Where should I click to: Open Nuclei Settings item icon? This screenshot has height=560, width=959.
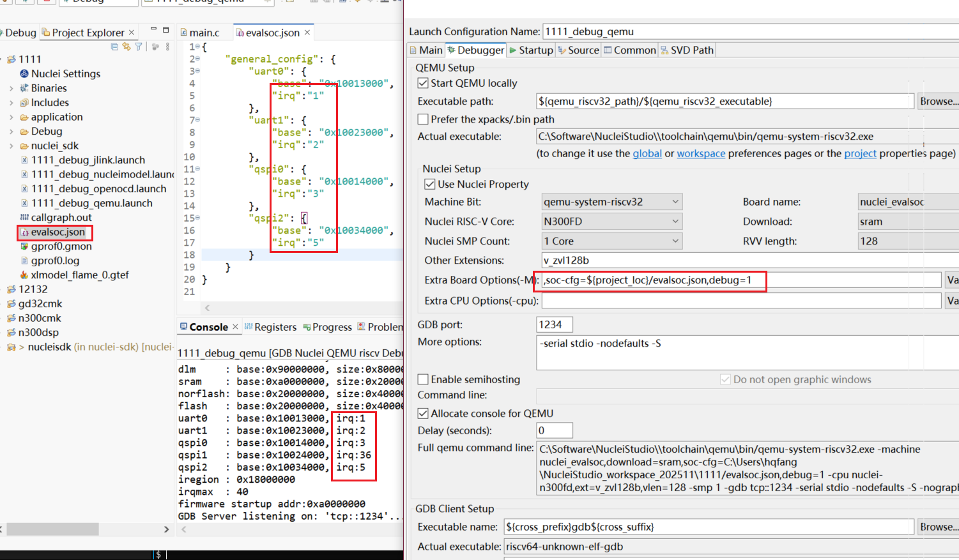[24, 73]
